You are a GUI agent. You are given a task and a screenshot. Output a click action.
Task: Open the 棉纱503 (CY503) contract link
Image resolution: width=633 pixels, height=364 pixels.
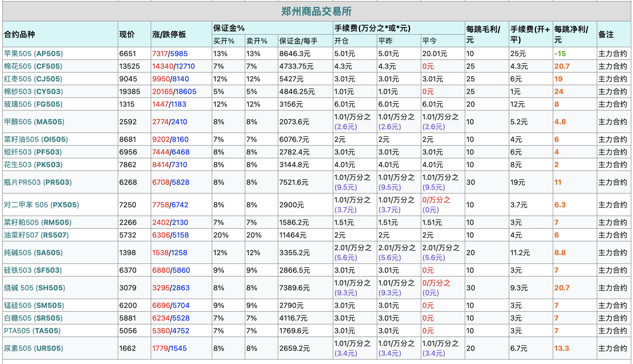point(33,92)
